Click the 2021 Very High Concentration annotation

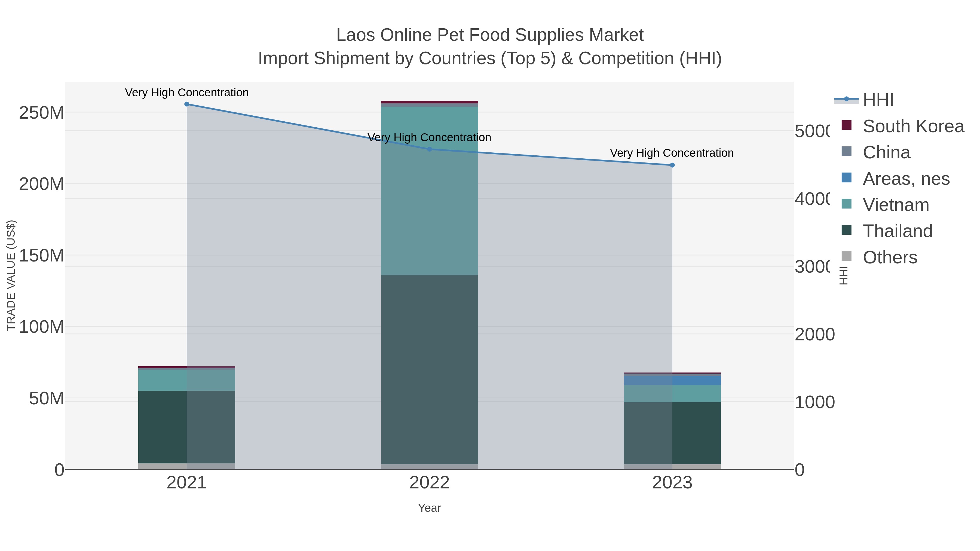click(187, 93)
